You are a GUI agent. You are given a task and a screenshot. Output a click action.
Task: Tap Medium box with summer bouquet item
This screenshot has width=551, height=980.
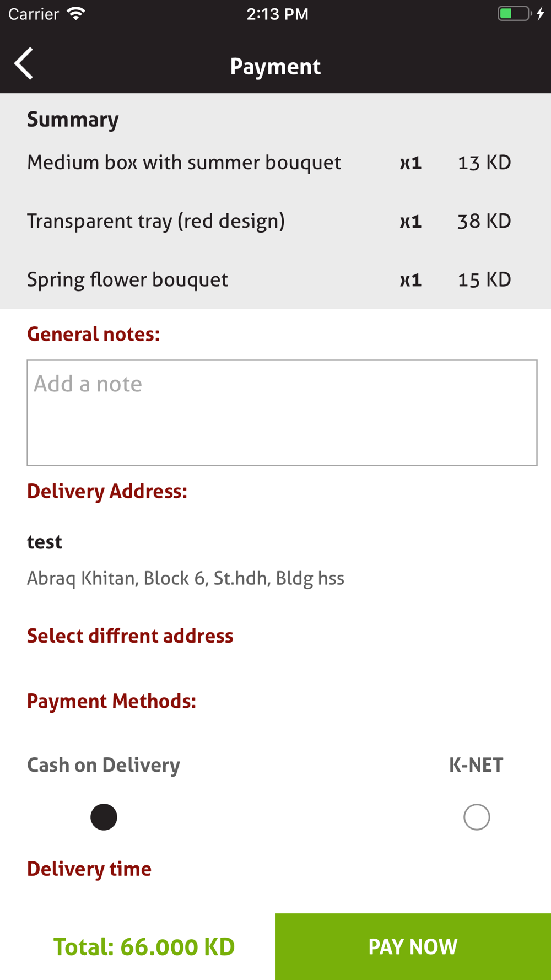click(184, 163)
